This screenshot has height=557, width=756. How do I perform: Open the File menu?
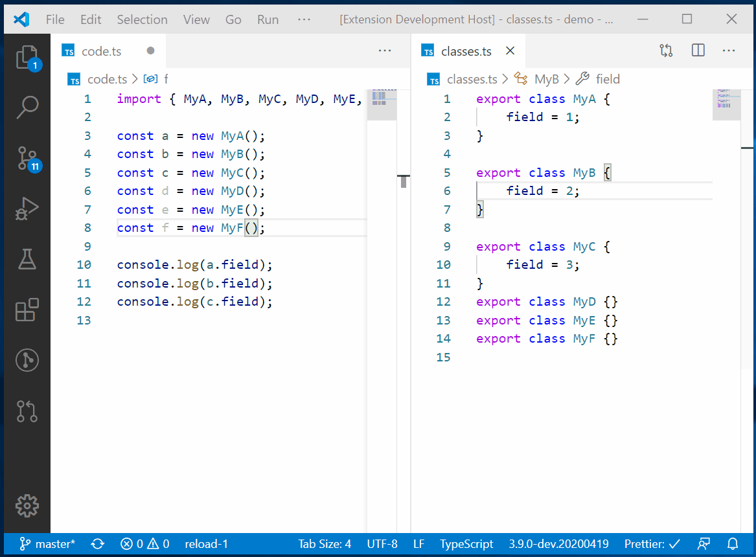(x=55, y=19)
